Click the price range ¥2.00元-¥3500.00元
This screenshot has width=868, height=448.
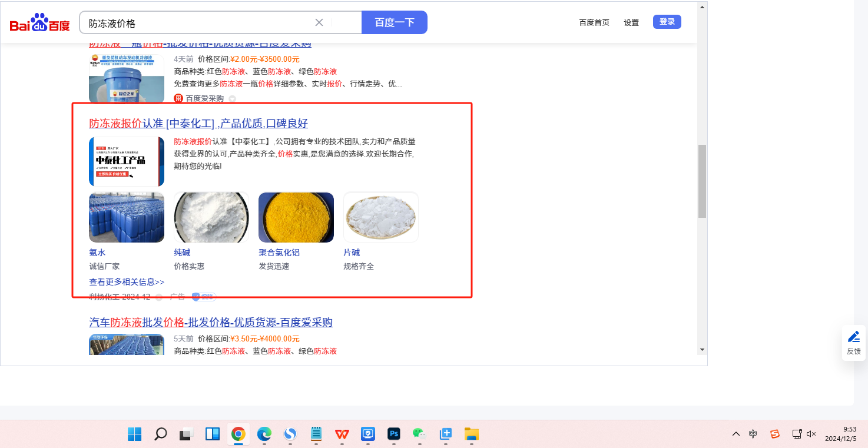tap(264, 59)
